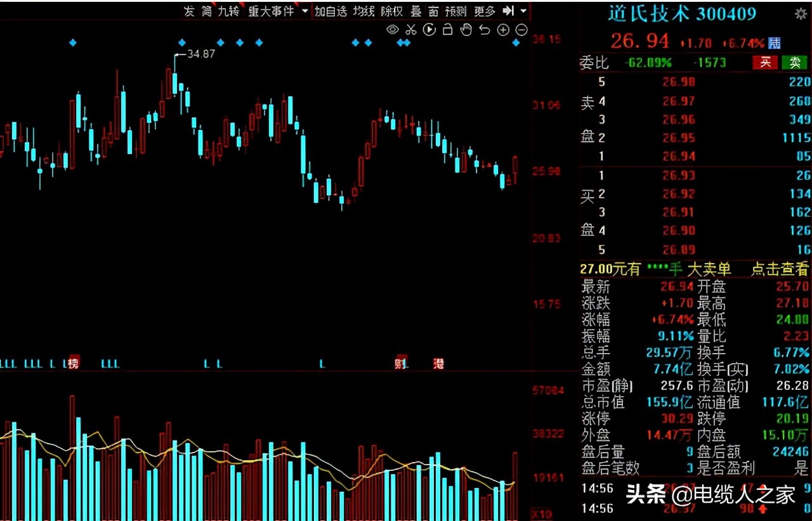Open settings gear beside 道氏技术 300409
Viewport: 812px width, 521px height.
(x=801, y=13)
